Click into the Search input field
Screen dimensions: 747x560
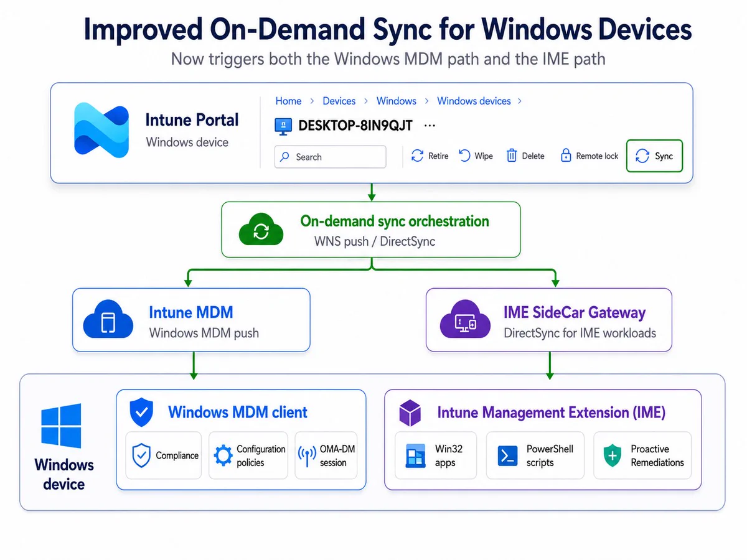(330, 157)
